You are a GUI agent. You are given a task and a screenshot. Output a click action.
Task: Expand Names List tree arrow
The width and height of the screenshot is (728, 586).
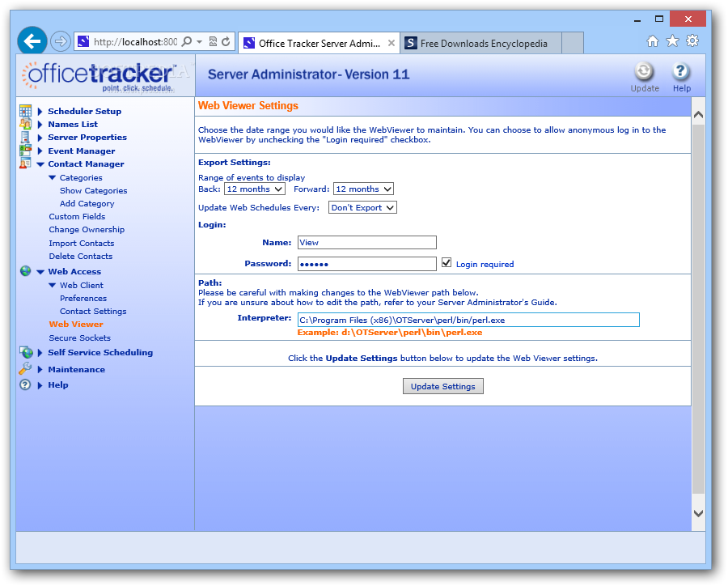(x=40, y=125)
